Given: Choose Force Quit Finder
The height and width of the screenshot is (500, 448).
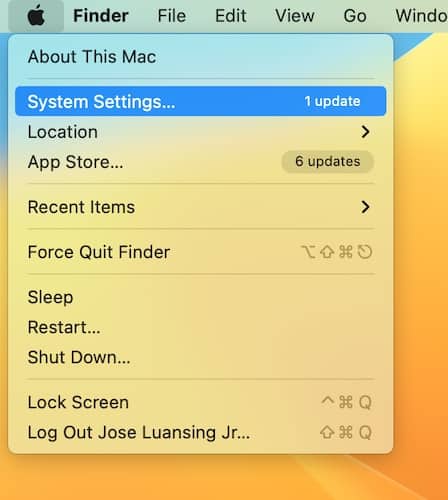Looking at the screenshot, I should (x=200, y=252).
